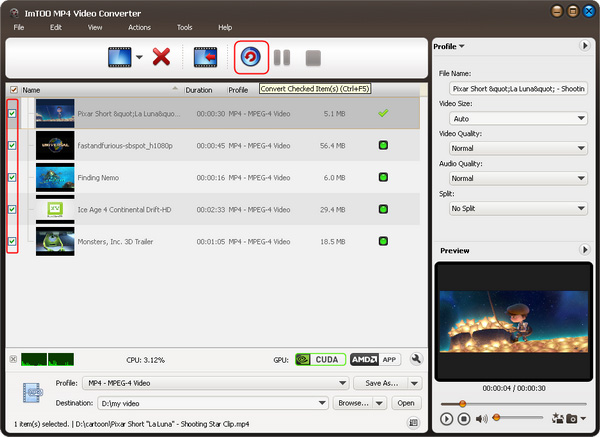This screenshot has width=600, height=437.
Task: Click green status icon on Ice Age 4 row
Action: [383, 209]
